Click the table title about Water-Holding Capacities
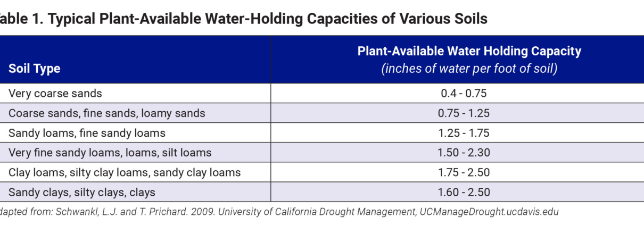Image resolution: width=644 pixels, height=225 pixels. pyautogui.click(x=242, y=19)
